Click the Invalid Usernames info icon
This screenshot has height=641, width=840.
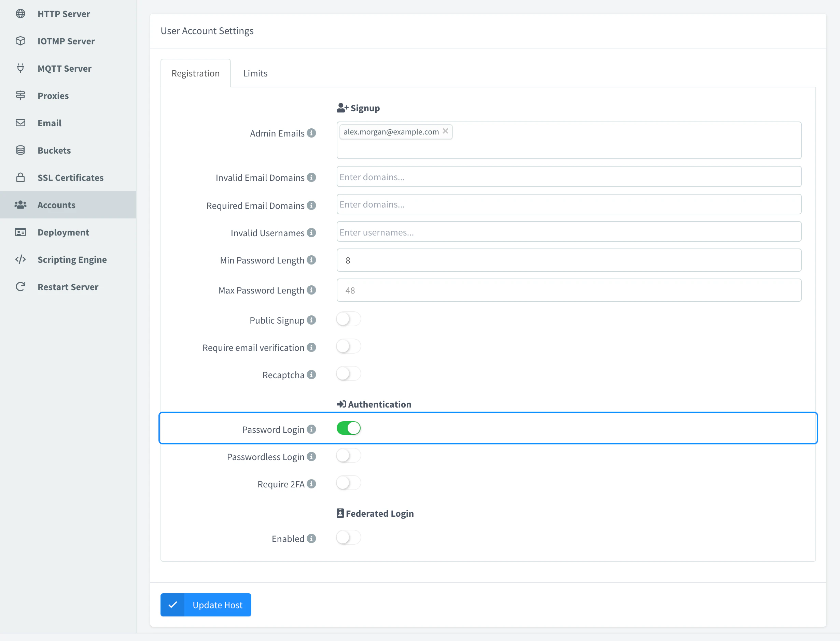point(311,232)
